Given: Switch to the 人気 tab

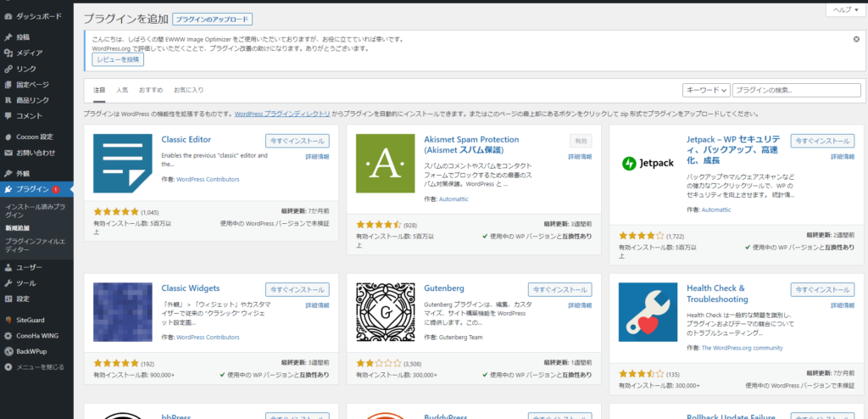Looking at the screenshot, I should tap(122, 90).
